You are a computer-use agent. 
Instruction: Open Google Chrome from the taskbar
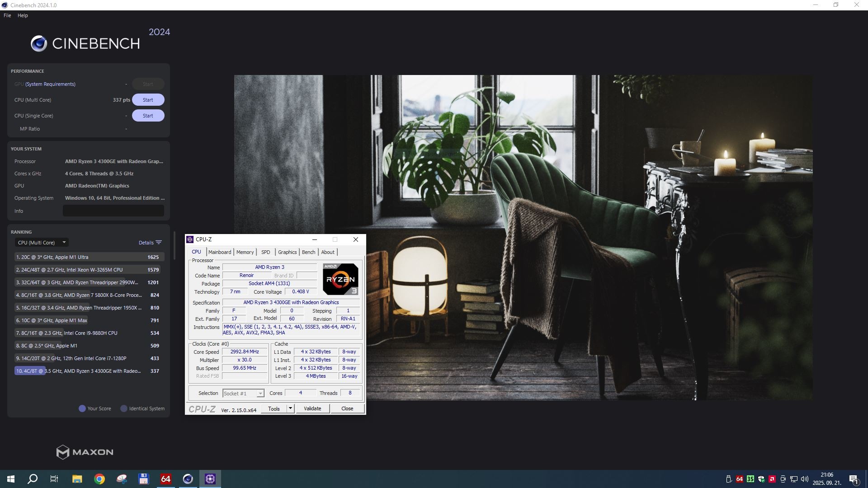pyautogui.click(x=99, y=479)
